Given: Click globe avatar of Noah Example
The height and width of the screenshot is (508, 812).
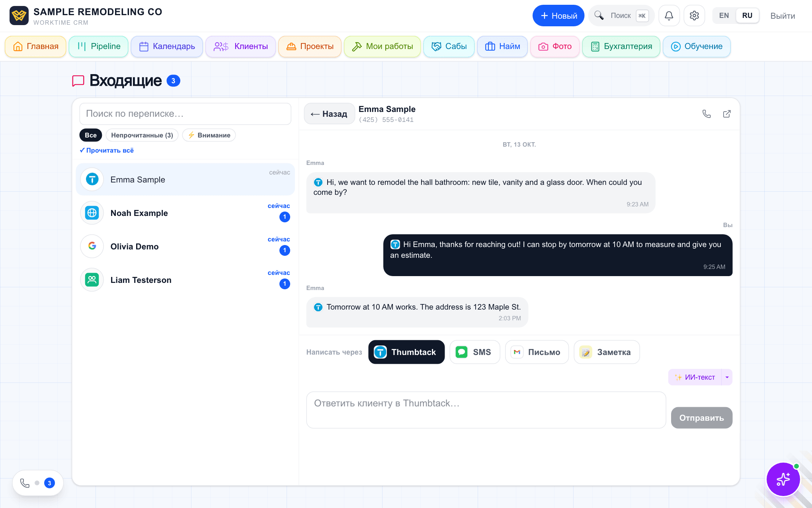Looking at the screenshot, I should click(x=92, y=213).
